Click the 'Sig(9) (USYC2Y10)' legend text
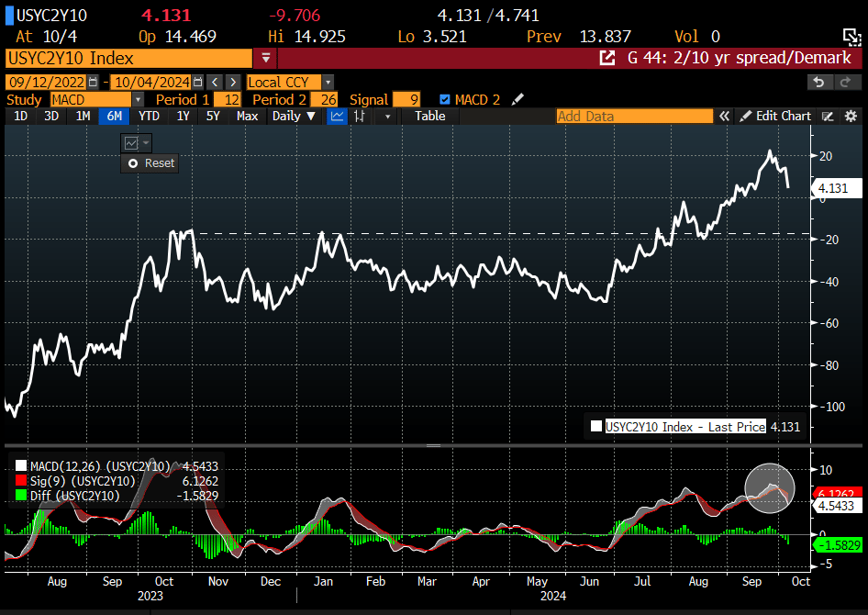 click(x=83, y=481)
